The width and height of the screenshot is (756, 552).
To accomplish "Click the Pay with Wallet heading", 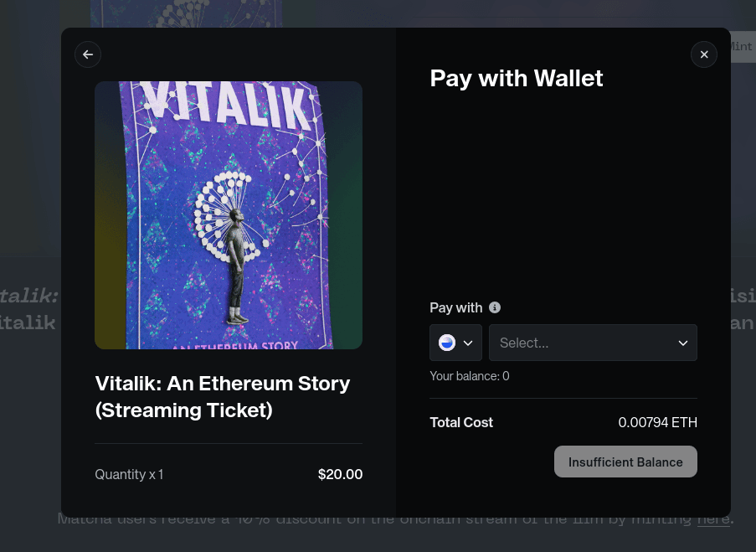I will 517,79.
